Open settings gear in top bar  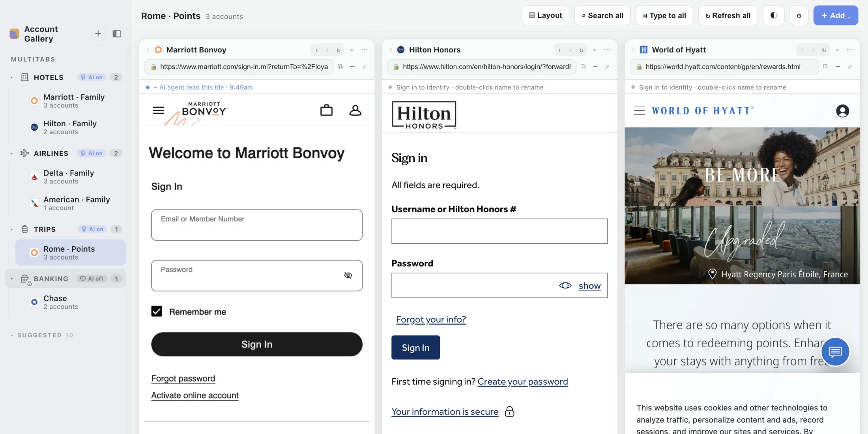799,15
